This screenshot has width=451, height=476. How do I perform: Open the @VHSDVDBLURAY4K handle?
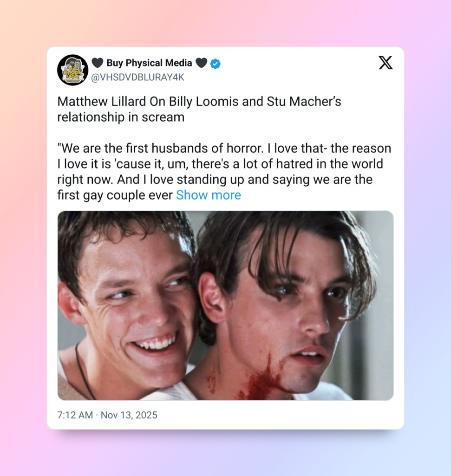(137, 78)
